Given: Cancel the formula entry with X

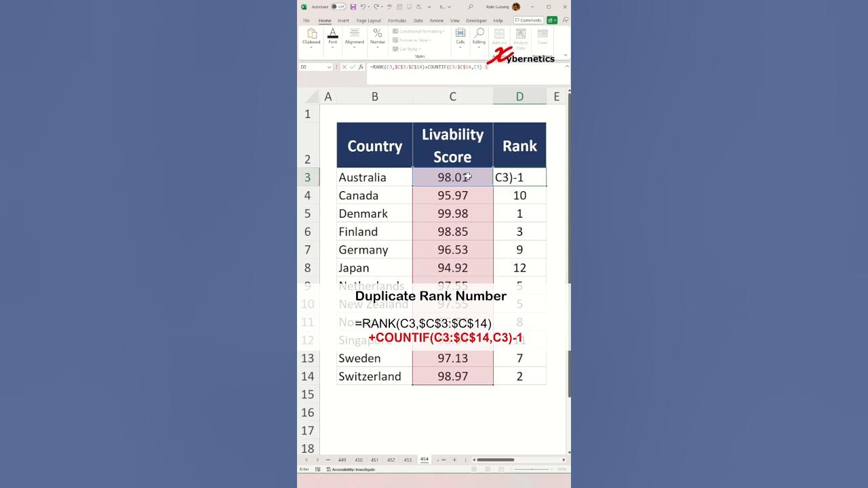Looking at the screenshot, I should pyautogui.click(x=344, y=67).
